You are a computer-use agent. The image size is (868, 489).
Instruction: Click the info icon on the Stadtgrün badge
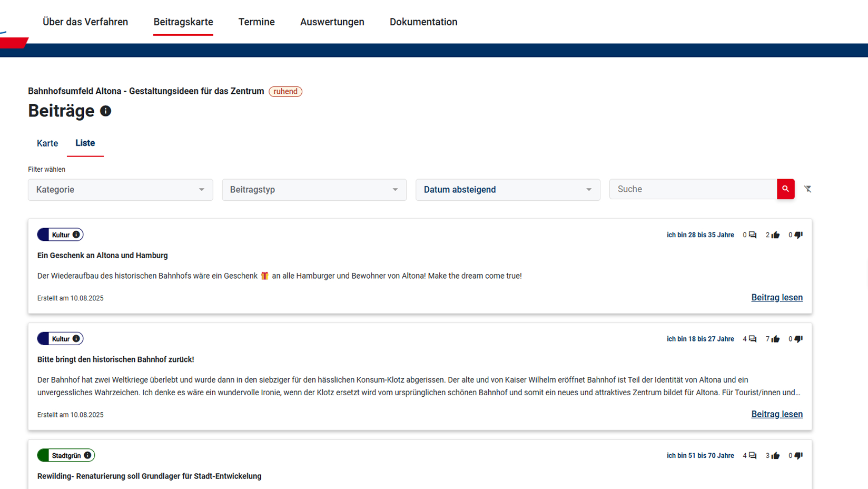[x=87, y=455]
